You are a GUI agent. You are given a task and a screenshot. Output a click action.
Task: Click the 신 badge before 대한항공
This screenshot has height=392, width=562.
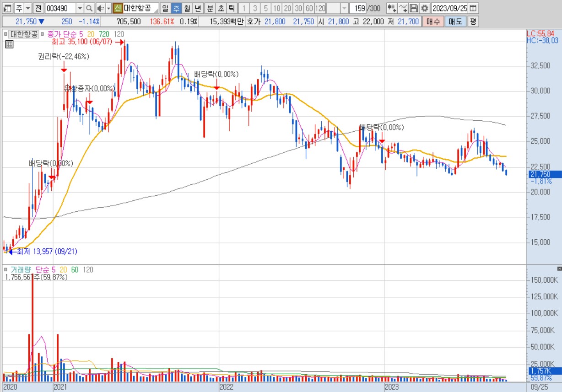[118, 8]
